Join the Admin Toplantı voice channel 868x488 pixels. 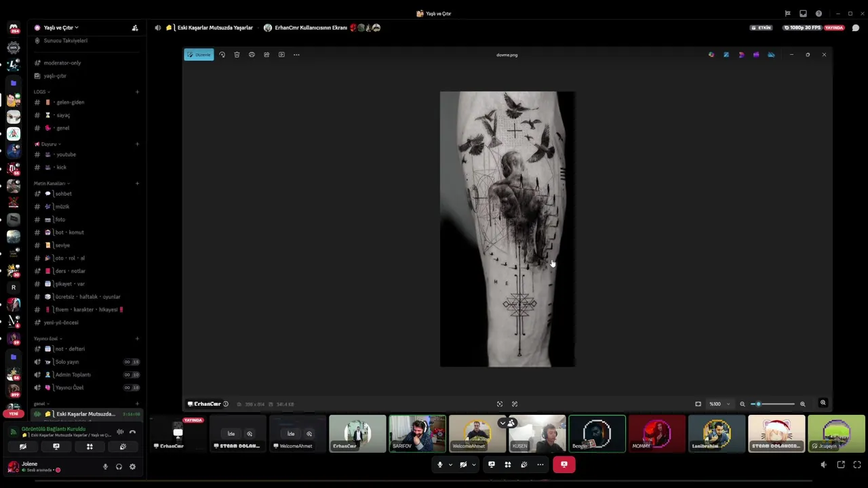click(87, 375)
